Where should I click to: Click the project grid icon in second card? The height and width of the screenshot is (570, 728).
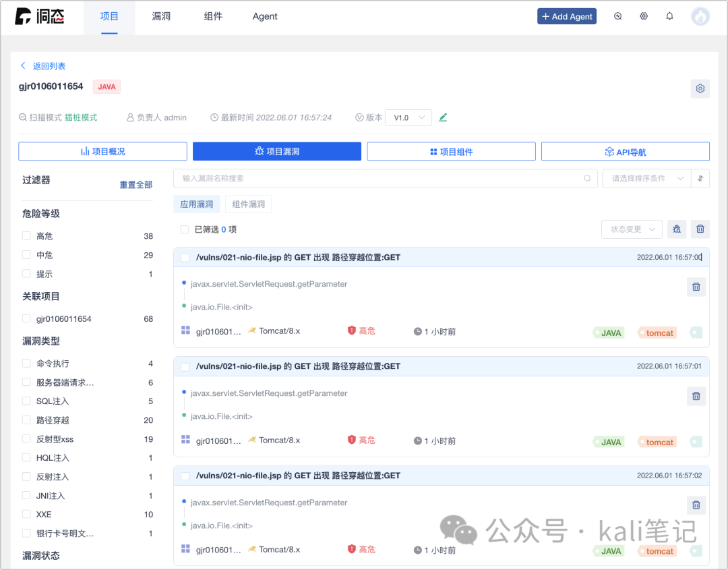click(x=186, y=439)
